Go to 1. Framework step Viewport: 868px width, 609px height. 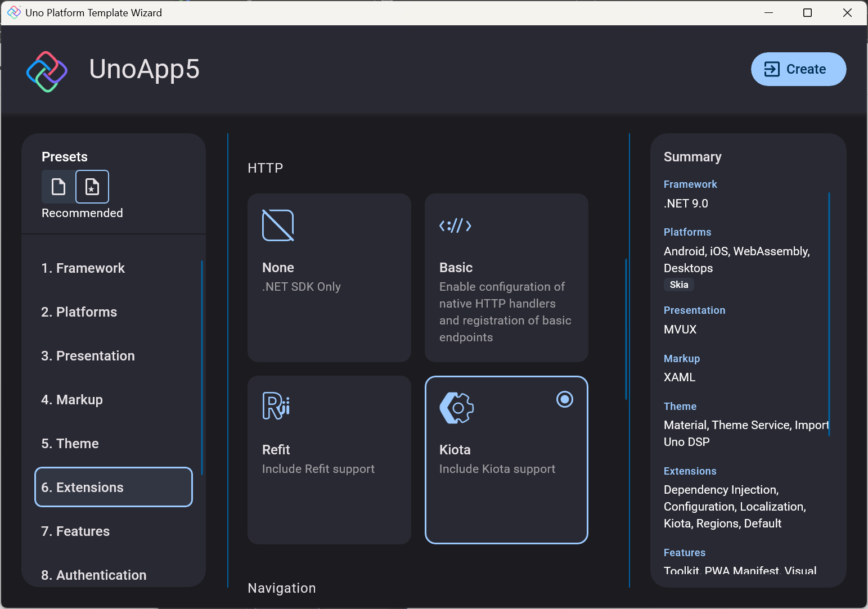[114, 268]
